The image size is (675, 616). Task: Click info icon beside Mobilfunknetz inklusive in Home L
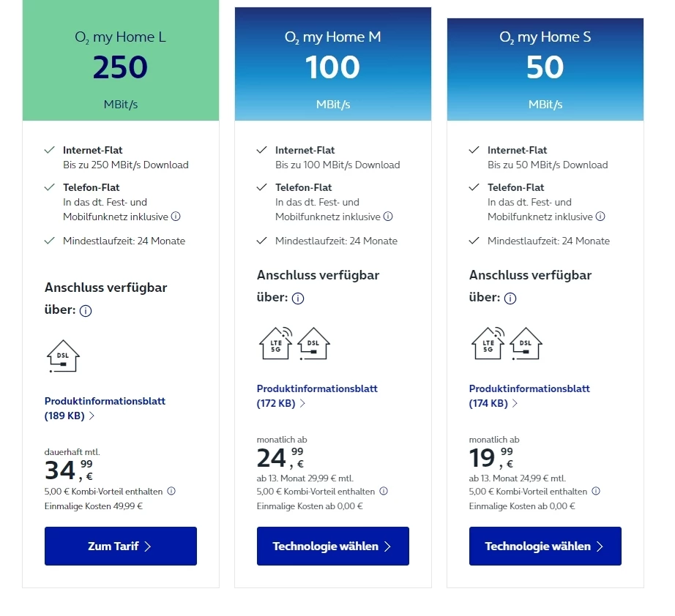coord(176,217)
